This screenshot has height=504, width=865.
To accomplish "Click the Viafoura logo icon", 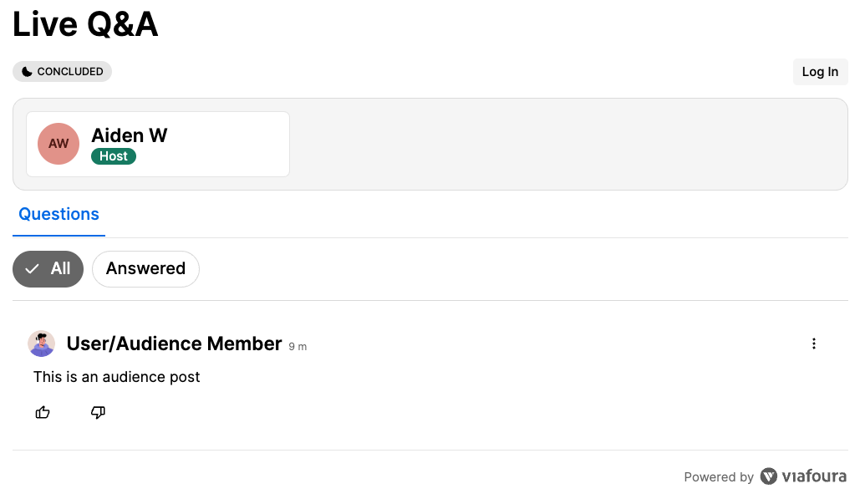I will (769, 476).
